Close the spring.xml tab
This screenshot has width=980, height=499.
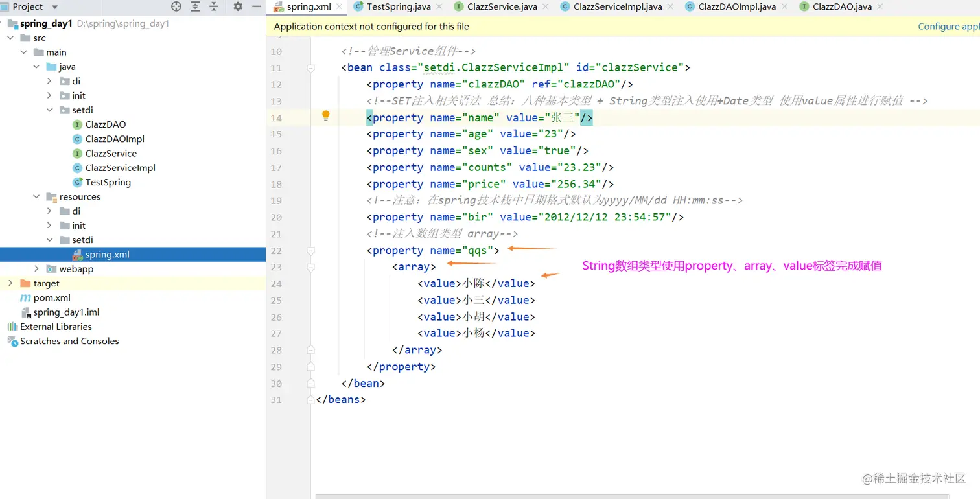(340, 6)
